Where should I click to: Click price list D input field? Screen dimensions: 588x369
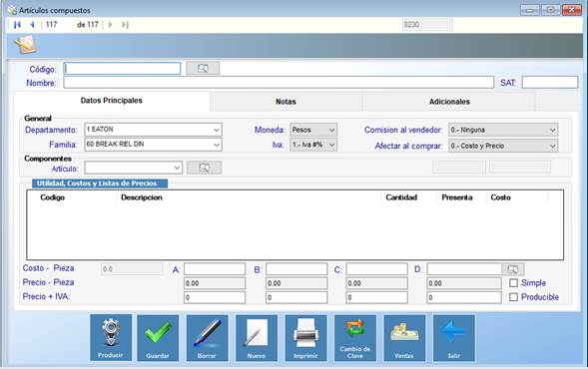coord(464,269)
